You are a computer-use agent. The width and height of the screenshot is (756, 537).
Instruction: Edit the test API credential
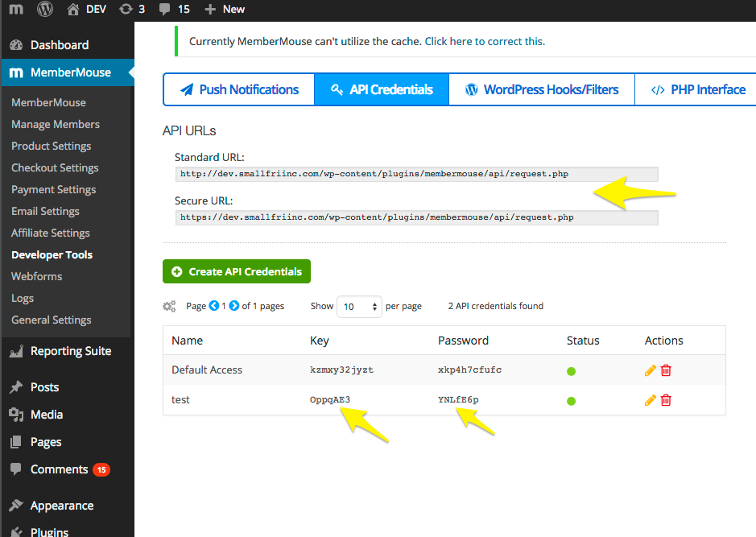coord(650,400)
